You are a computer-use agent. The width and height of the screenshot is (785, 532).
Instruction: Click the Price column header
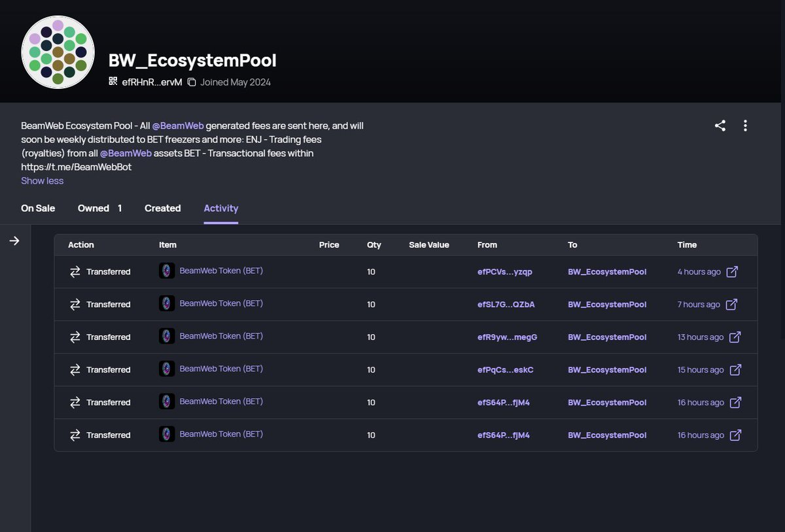329,244
